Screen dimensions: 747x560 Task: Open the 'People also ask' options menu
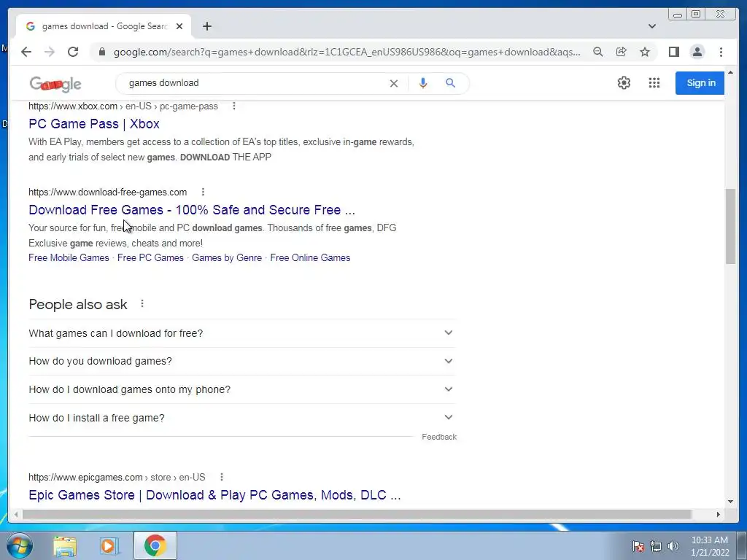(142, 304)
